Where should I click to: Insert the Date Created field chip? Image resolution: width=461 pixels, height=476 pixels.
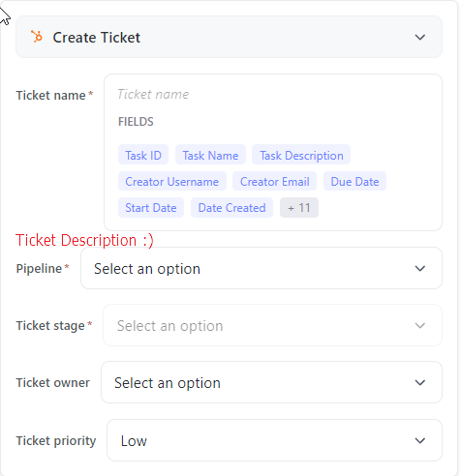(x=231, y=207)
